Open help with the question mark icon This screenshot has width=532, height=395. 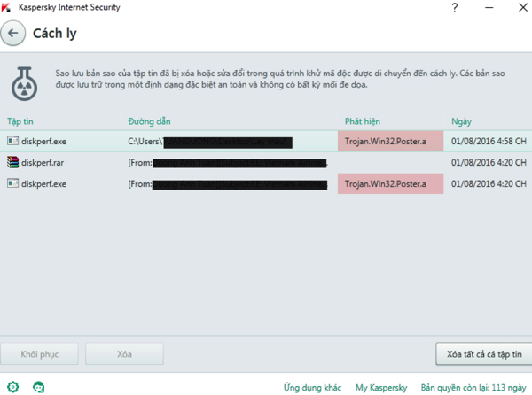pyautogui.click(x=455, y=7)
